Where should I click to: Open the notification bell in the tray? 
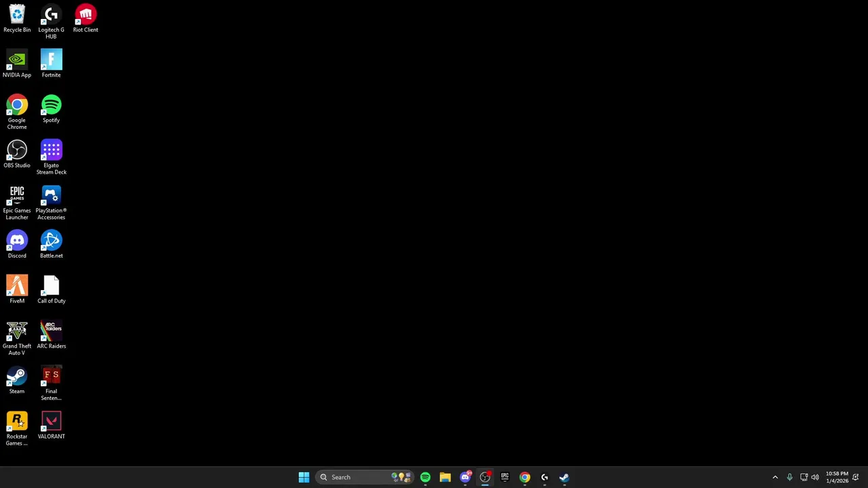point(856,477)
